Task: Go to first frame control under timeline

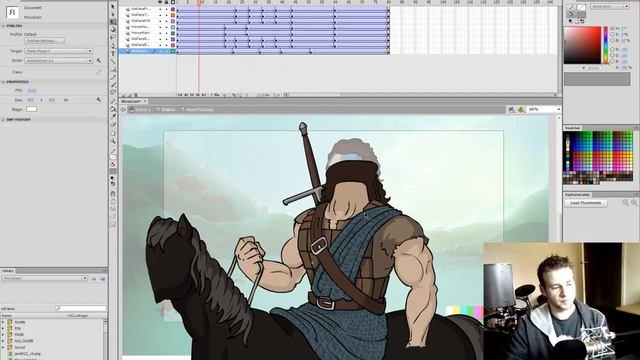Action: pyautogui.click(x=180, y=95)
